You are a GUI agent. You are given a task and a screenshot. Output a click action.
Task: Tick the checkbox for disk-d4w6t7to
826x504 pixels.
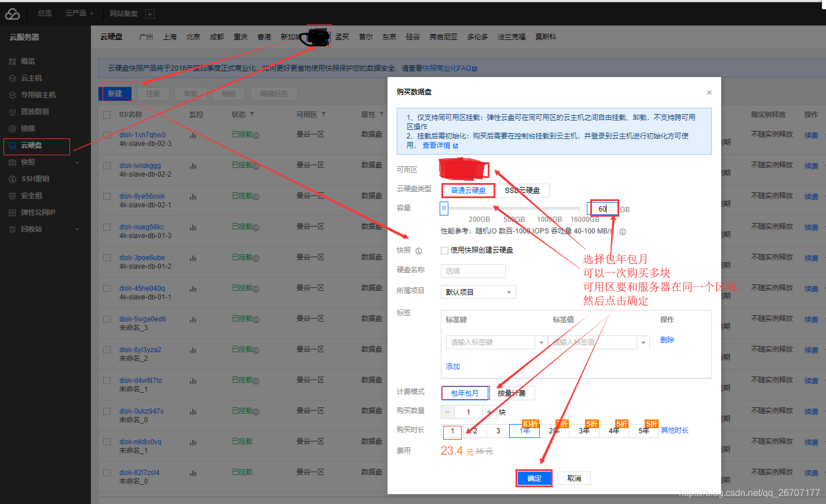click(107, 381)
